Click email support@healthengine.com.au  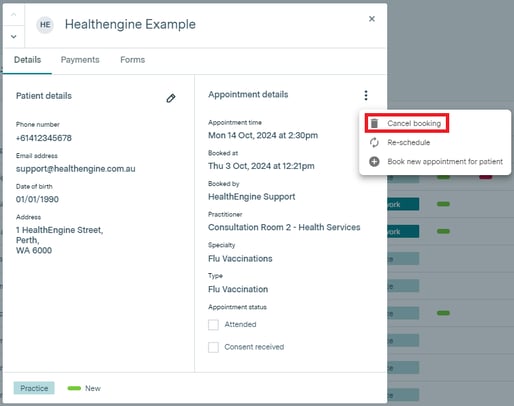click(x=76, y=169)
